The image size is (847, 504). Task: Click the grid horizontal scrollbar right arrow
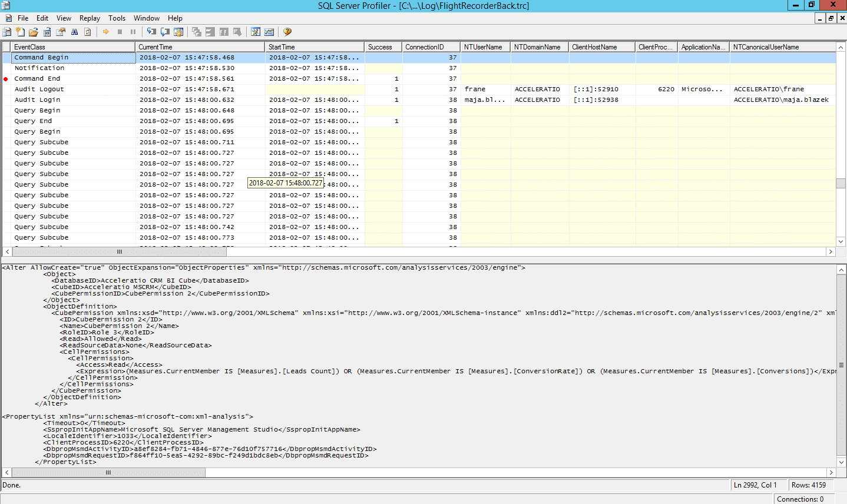coord(831,251)
